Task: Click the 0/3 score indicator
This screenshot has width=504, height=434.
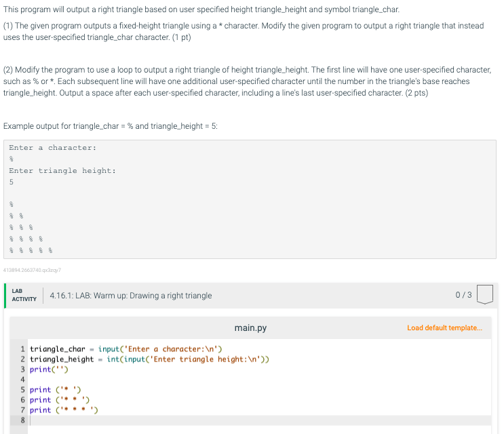Action: click(463, 295)
